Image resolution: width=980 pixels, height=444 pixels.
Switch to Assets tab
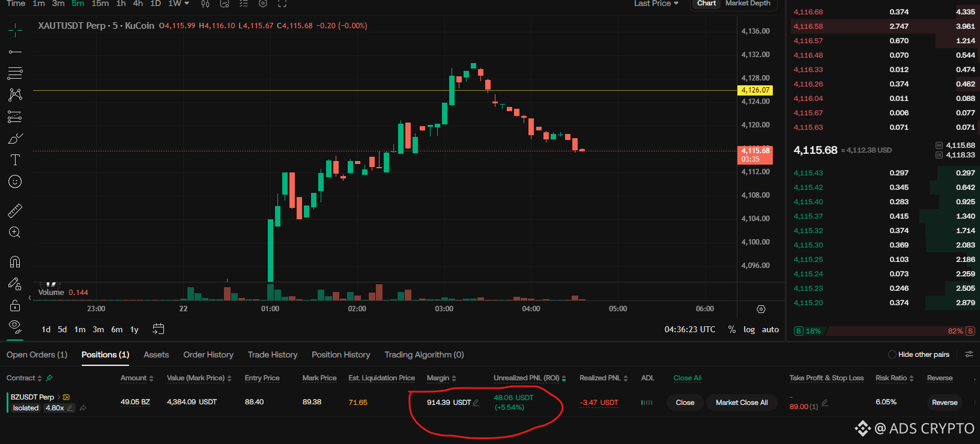click(x=156, y=354)
